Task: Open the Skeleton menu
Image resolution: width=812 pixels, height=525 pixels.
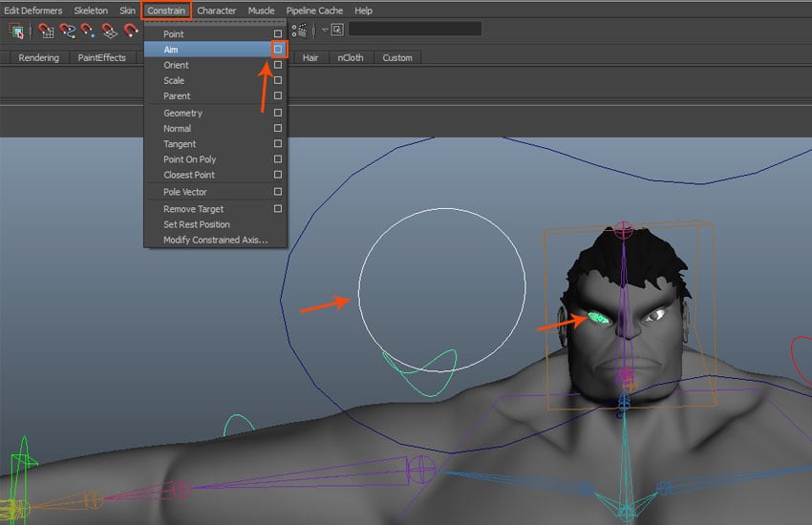Action: tap(91, 10)
